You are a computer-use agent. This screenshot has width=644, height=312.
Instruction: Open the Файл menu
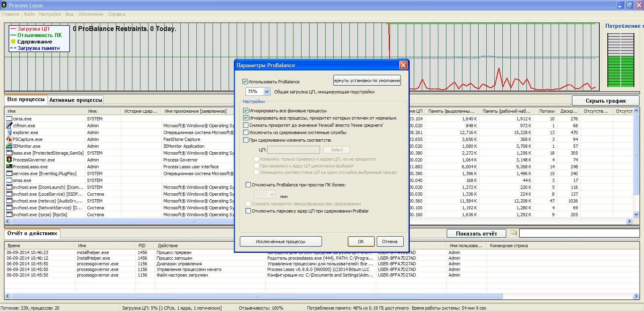(x=29, y=14)
